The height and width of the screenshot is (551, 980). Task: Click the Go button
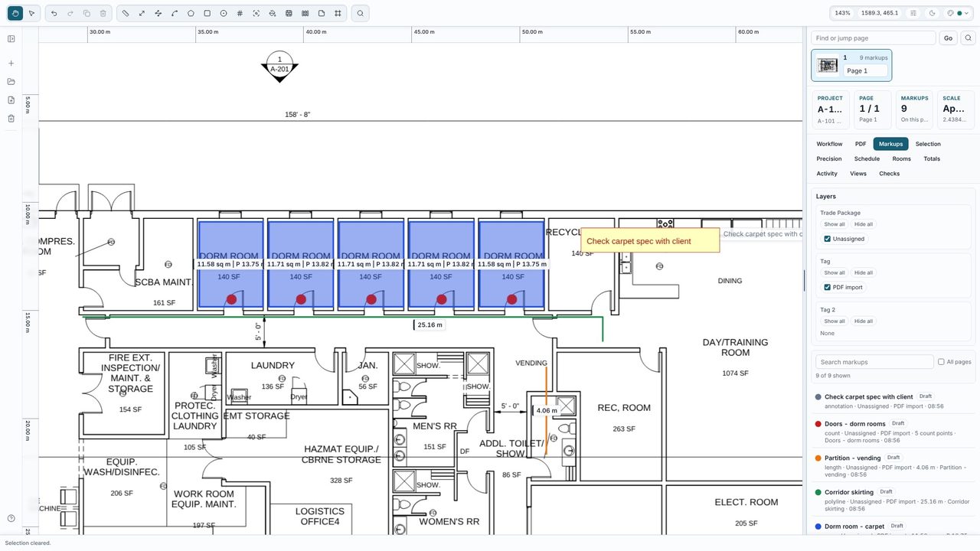pyautogui.click(x=948, y=37)
